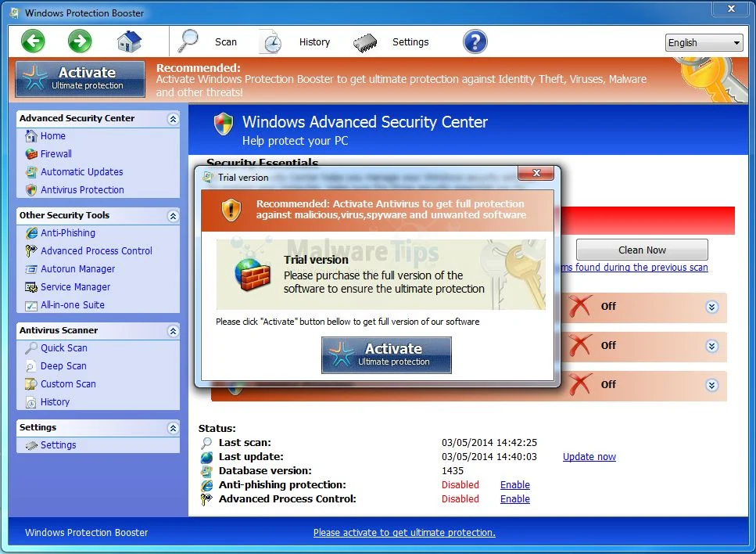Click the green forward arrow button
The image size is (756, 554).
pos(80,41)
